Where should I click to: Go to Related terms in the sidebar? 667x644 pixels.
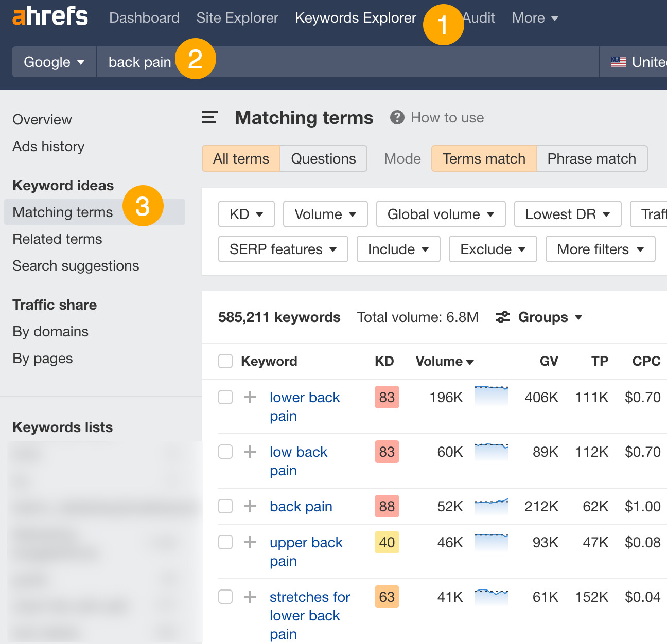pyautogui.click(x=57, y=239)
